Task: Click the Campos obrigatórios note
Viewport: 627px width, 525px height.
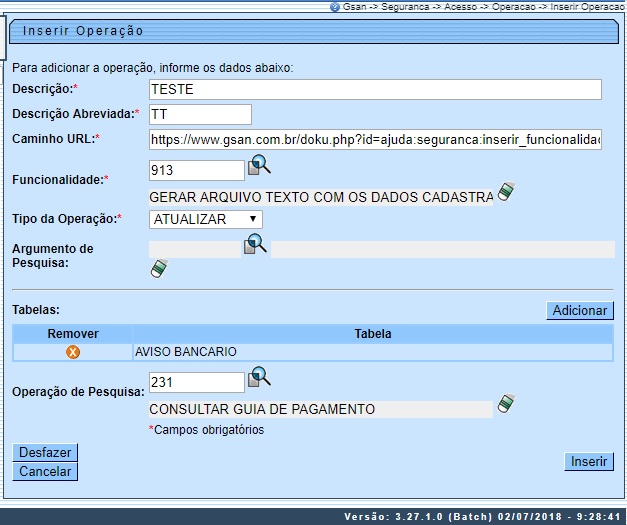Action: tap(206, 430)
